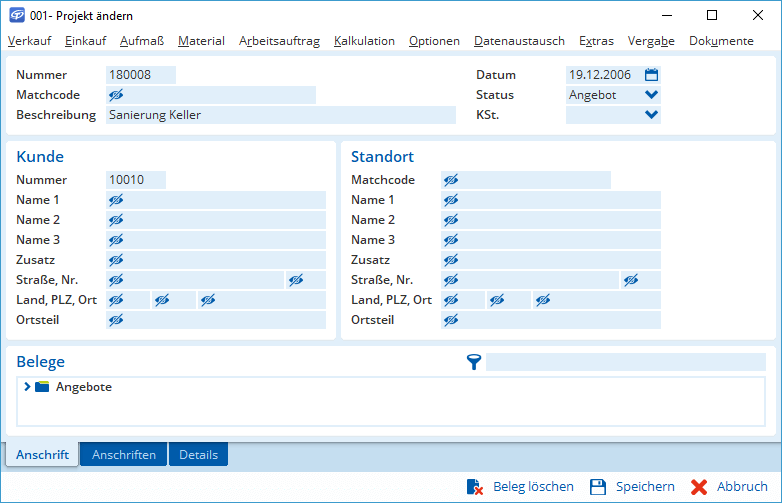782x503 pixels.
Task: Open the KSt. dropdown
Action: click(652, 115)
